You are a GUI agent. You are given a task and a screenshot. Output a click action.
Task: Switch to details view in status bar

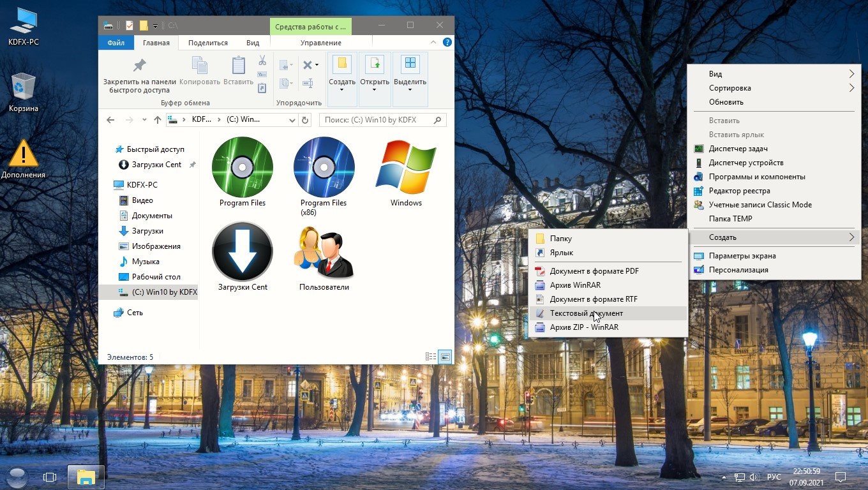pyautogui.click(x=431, y=357)
